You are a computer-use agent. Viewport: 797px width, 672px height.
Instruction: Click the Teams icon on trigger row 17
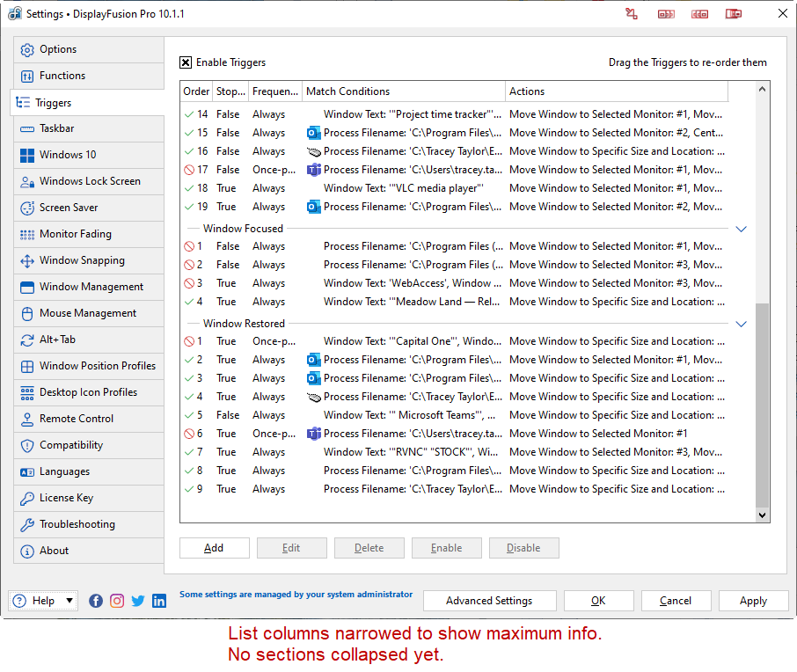pyautogui.click(x=314, y=170)
